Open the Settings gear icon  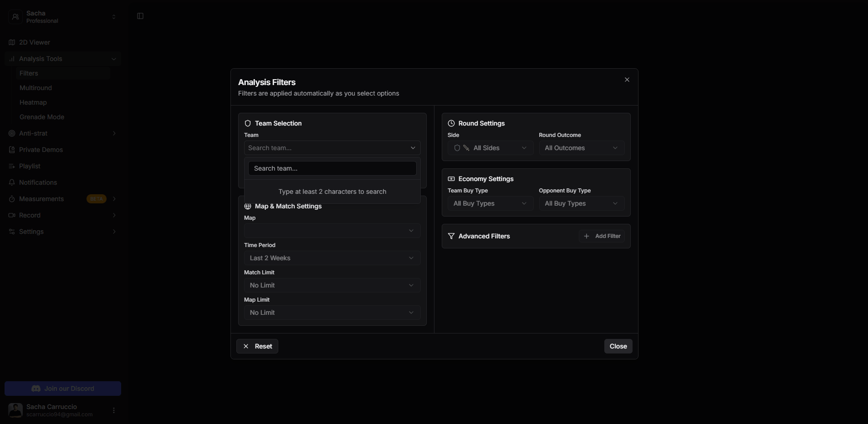click(x=11, y=232)
